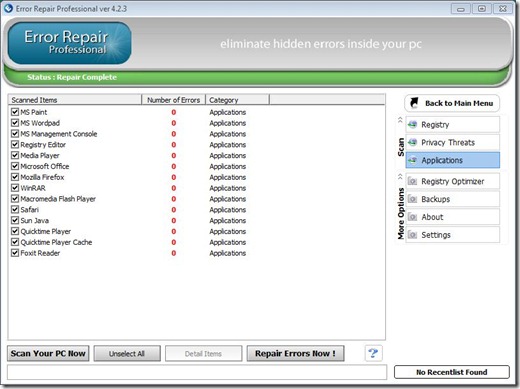Click the Detail Items button

(203, 354)
